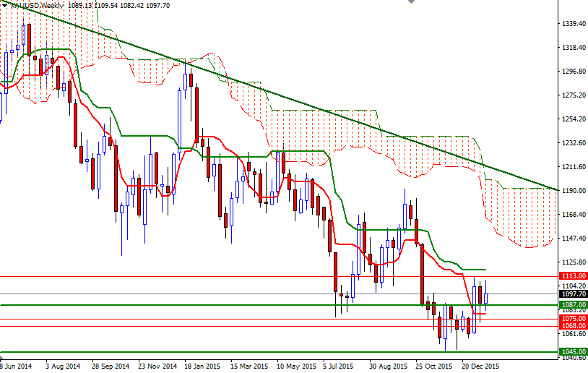Click the 1168.40 price scale value
588x373 pixels.
click(574, 214)
